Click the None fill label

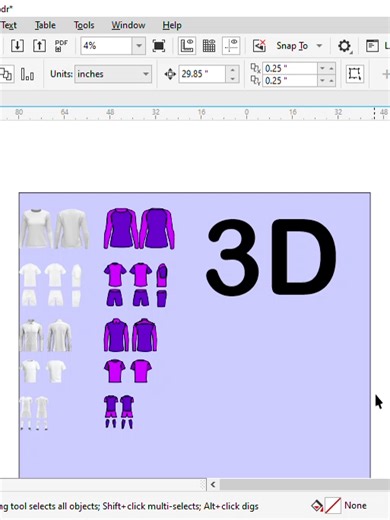click(355, 505)
